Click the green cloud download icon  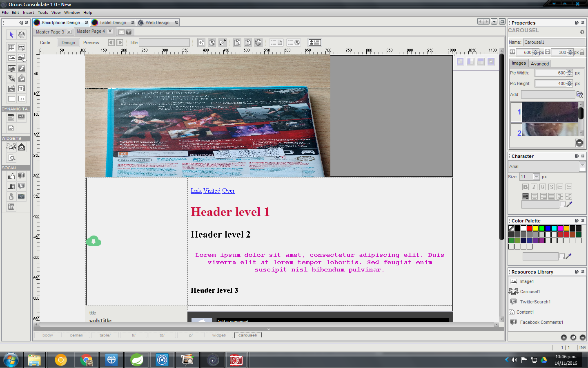[94, 241]
